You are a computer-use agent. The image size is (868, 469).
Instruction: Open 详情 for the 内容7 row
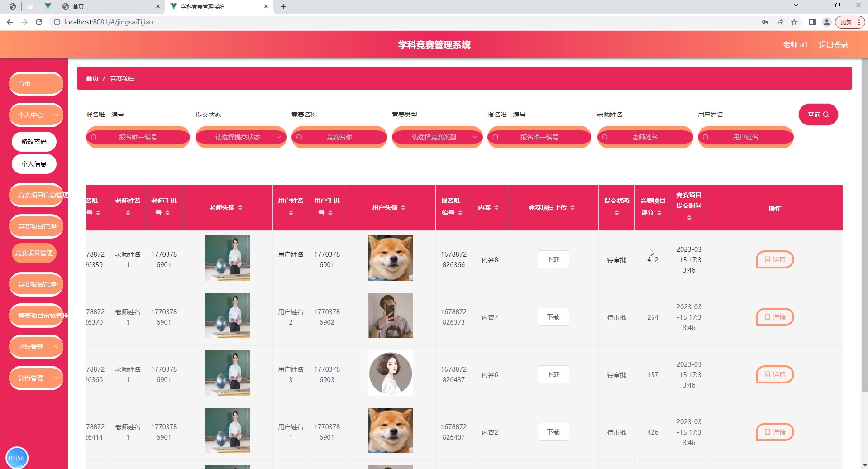coord(775,317)
